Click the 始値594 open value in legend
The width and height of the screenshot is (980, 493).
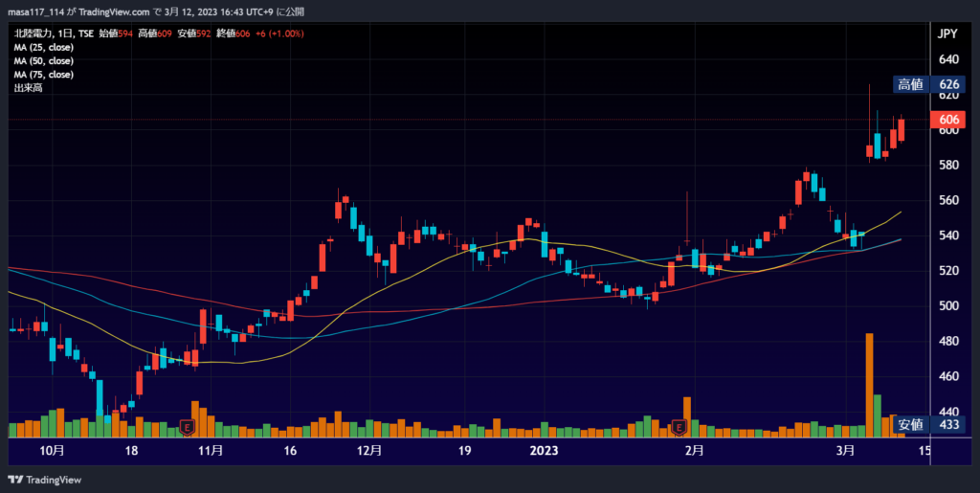point(116,34)
